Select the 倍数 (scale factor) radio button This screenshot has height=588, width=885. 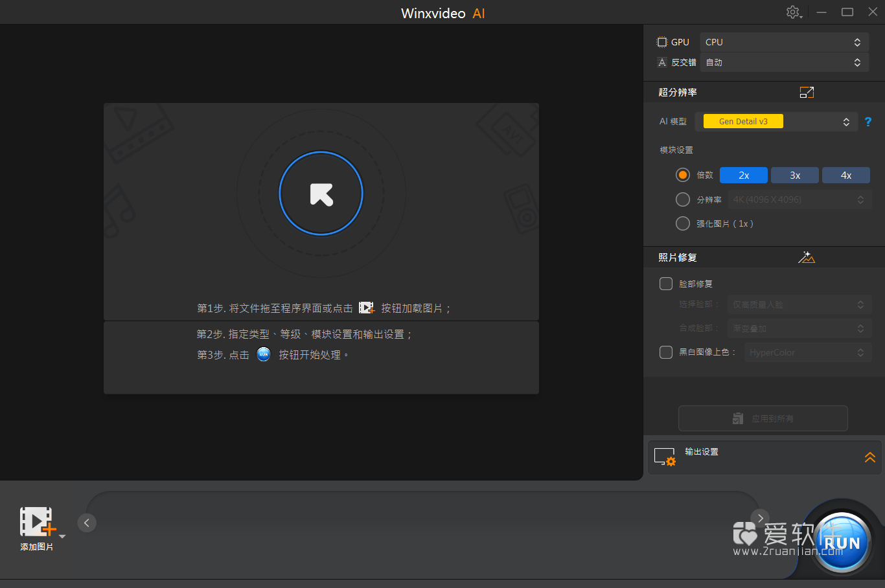point(683,175)
